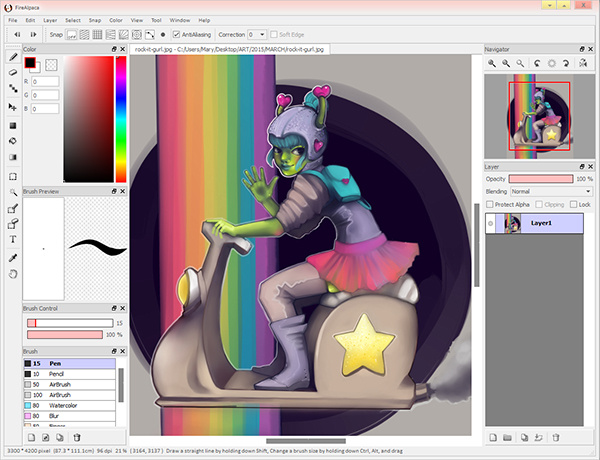The height and width of the screenshot is (460, 600).
Task: Select the Gradient tool
Action: click(x=13, y=157)
